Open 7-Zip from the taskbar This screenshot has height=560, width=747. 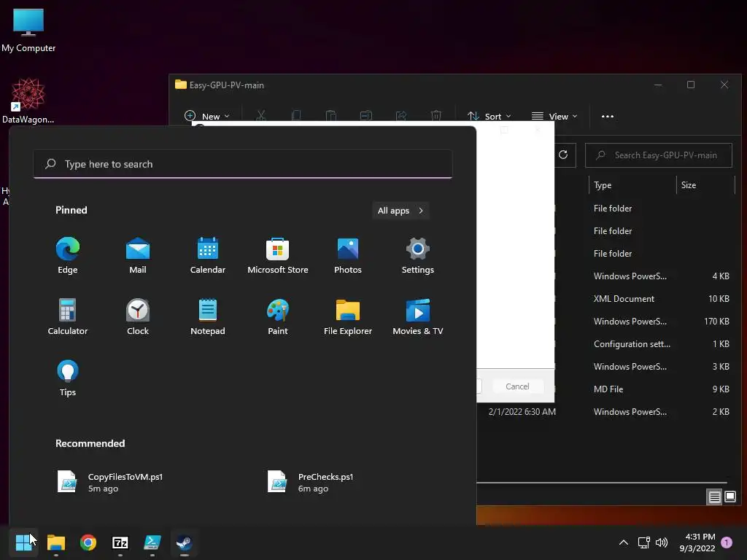coord(120,542)
